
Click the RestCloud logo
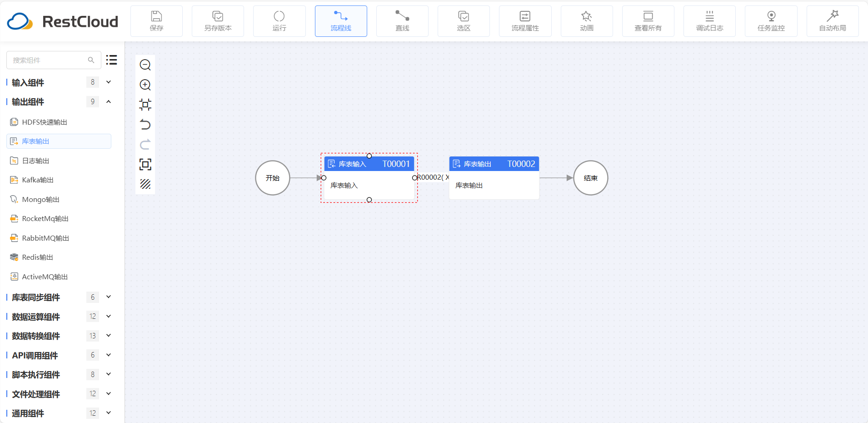63,21
